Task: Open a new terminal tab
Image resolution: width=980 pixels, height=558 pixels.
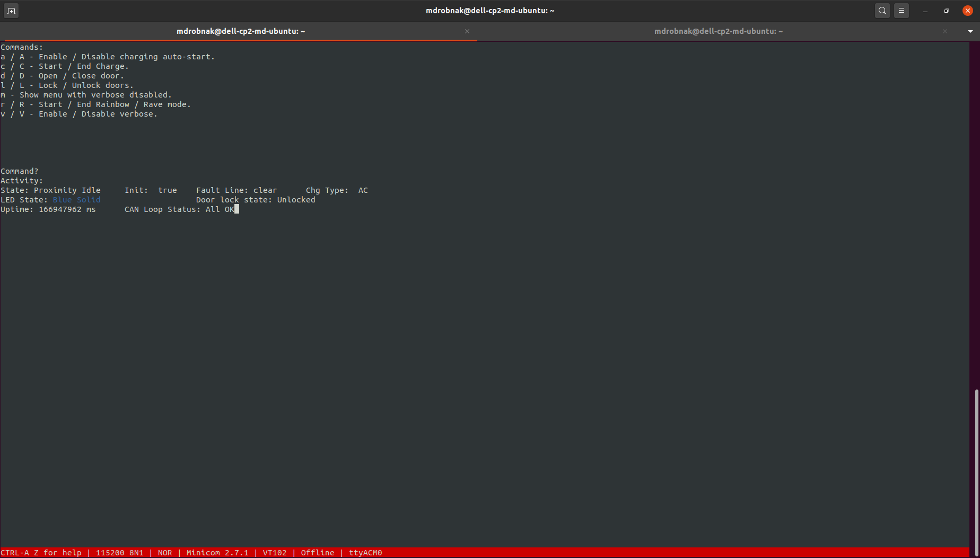Action: click(x=11, y=11)
